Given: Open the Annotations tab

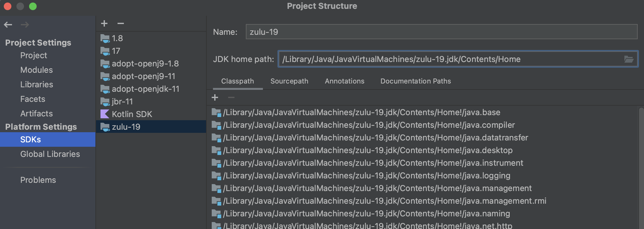Looking at the screenshot, I should 345,81.
